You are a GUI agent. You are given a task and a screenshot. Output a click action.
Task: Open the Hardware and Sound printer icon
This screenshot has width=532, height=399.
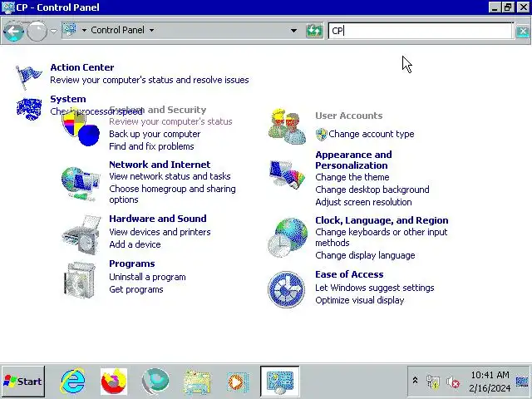pyautogui.click(x=81, y=234)
